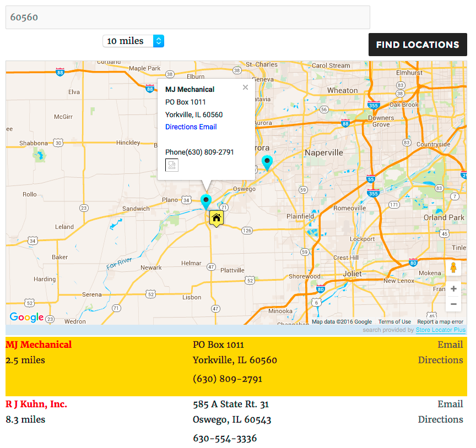Click the Joliet label on map
Viewport: 476px width, 448px height.
pos(353,274)
